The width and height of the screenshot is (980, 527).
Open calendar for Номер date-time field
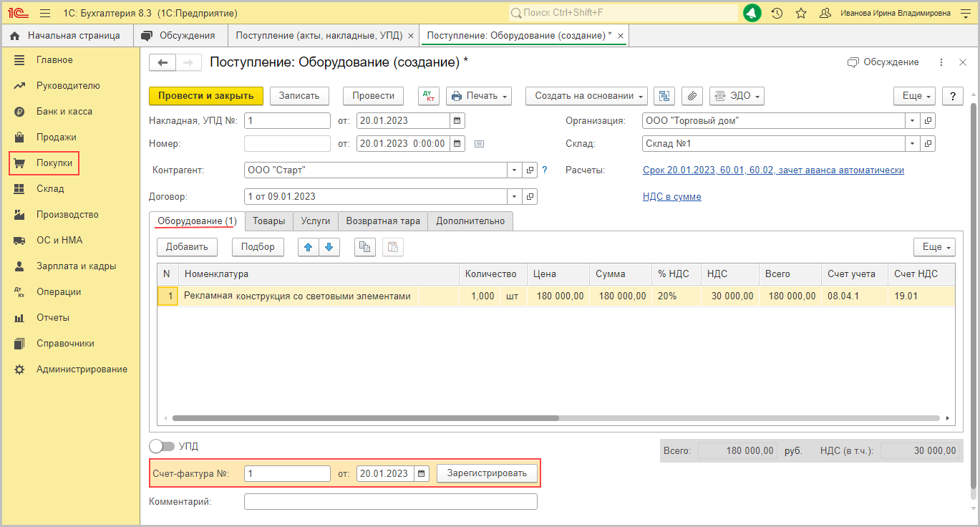457,143
